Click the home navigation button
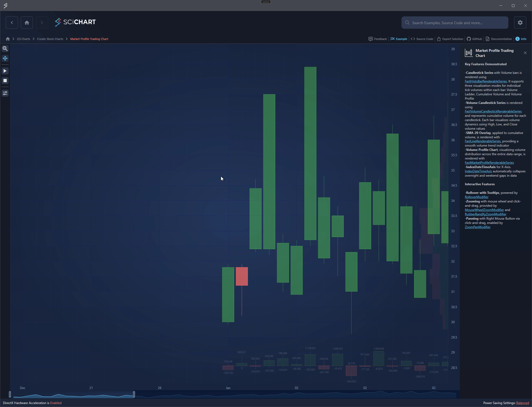 point(27,23)
